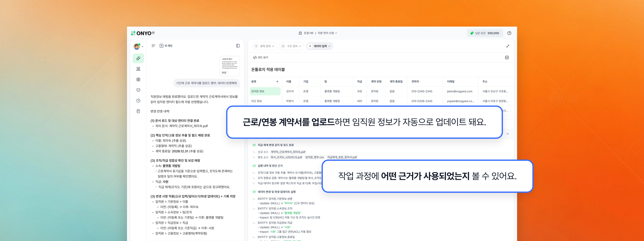Toggle the chat side panel layout icon
644x241 pixels.
238,46
